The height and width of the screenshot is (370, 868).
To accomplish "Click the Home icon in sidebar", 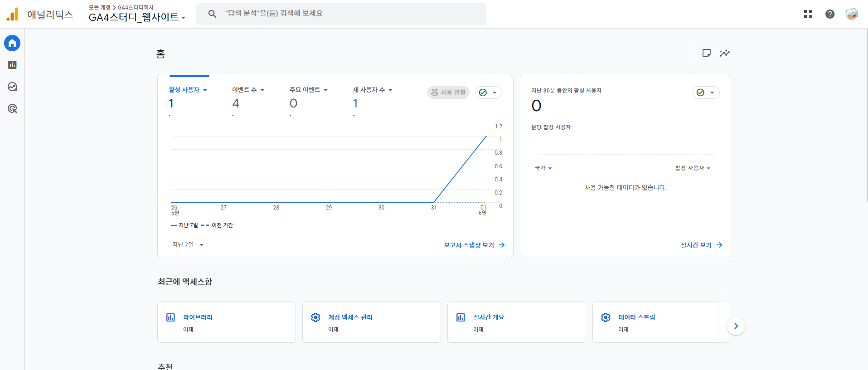I will click(x=12, y=43).
